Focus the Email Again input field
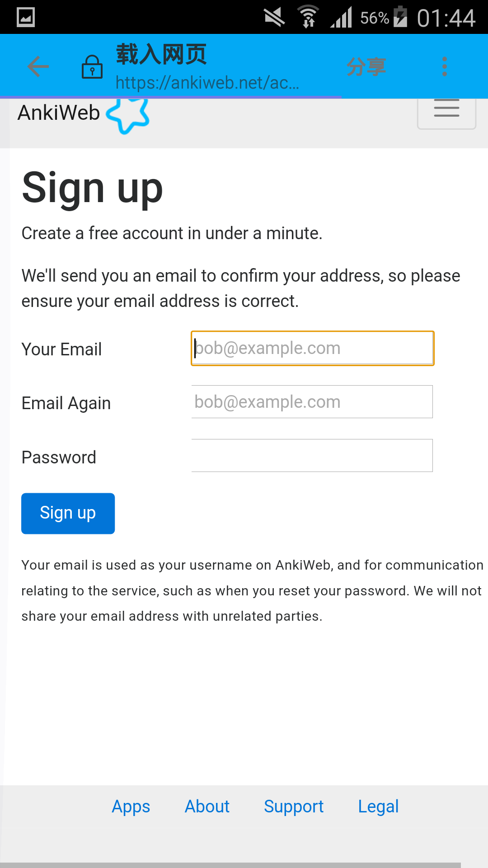The width and height of the screenshot is (488, 868). 312,402
